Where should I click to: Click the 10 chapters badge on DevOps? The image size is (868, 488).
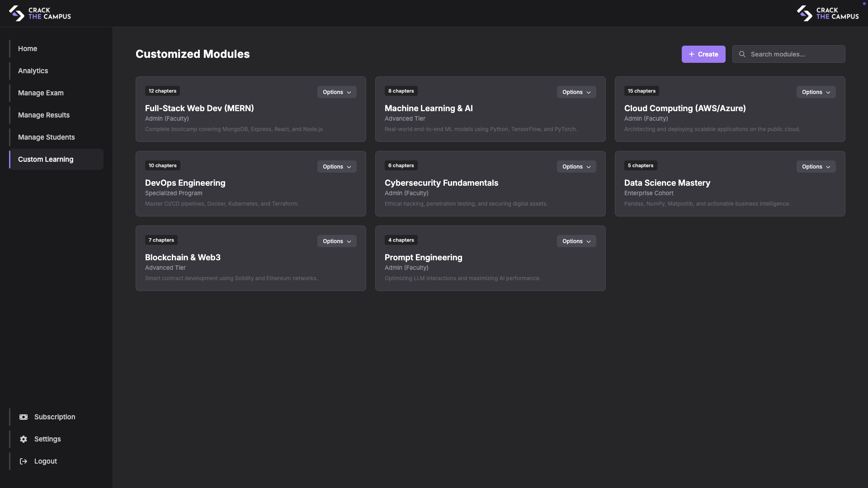tap(162, 166)
